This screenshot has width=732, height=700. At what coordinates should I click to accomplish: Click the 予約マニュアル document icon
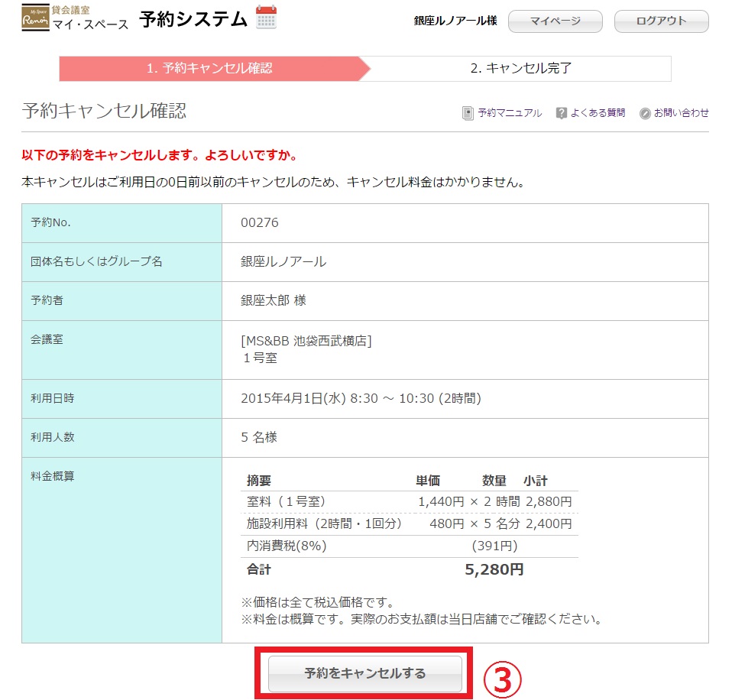(x=468, y=113)
